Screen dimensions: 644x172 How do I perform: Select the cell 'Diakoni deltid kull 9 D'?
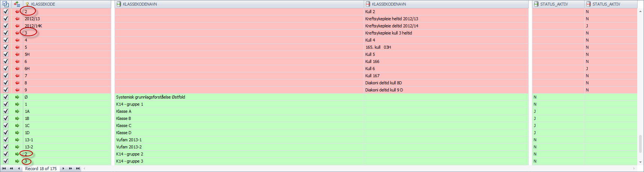coord(446,90)
